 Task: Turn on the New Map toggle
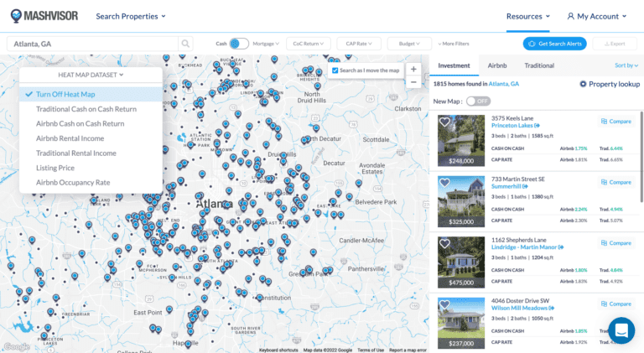point(477,101)
